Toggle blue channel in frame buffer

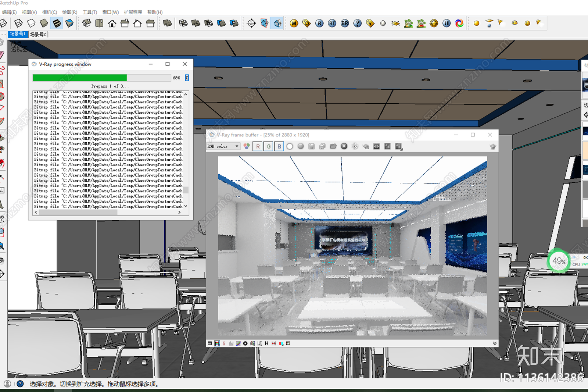(279, 146)
